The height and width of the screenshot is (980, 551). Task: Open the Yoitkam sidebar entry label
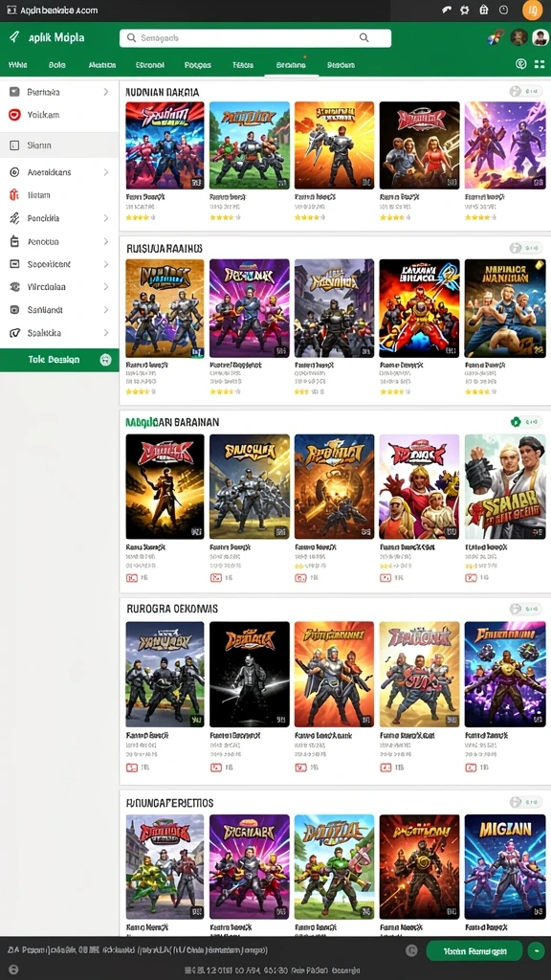point(43,115)
